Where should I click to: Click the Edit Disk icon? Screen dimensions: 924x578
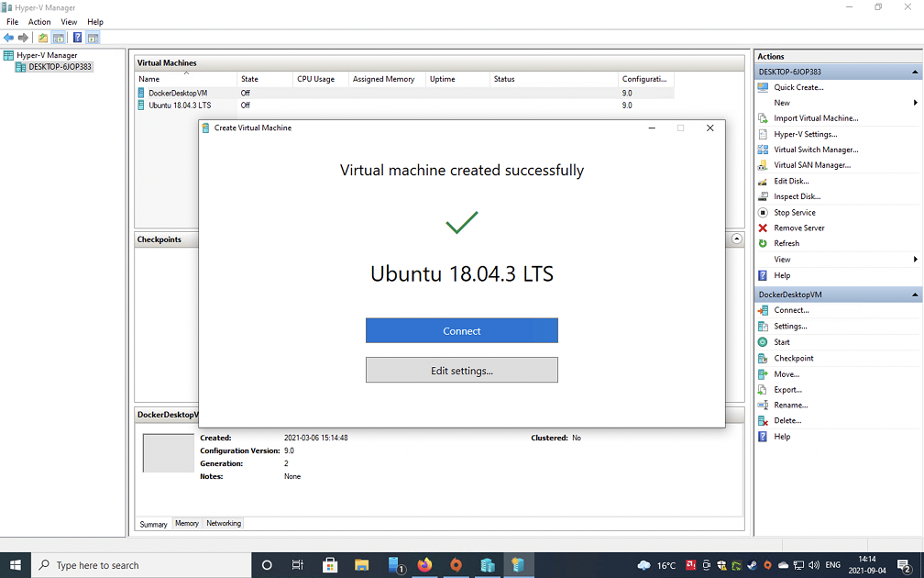[763, 181]
